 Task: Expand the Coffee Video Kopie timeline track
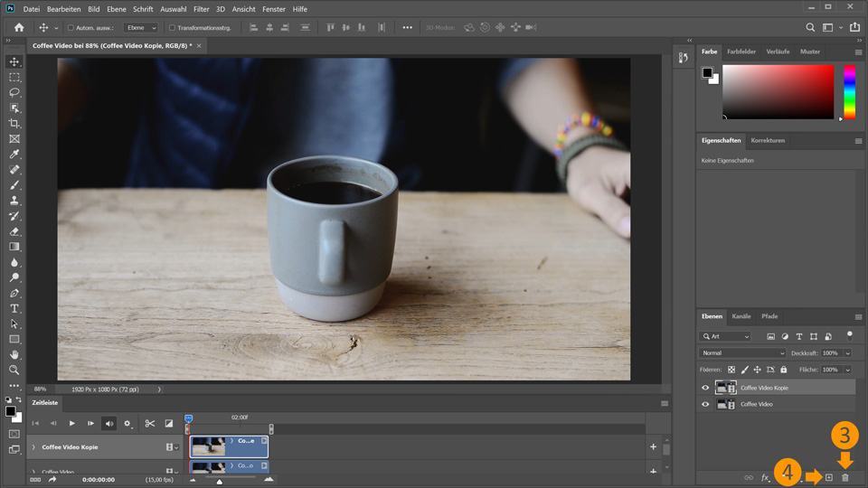click(33, 447)
